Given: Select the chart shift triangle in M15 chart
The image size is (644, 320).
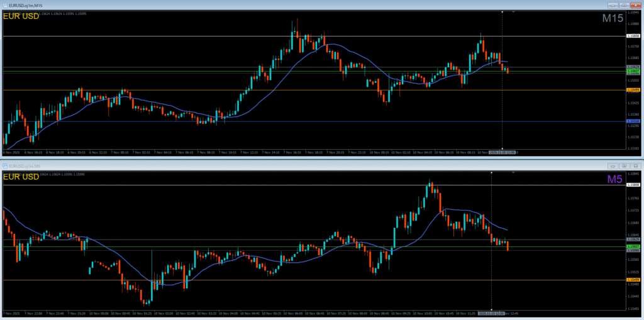Looking at the screenshot, I should pyautogui.click(x=513, y=13).
